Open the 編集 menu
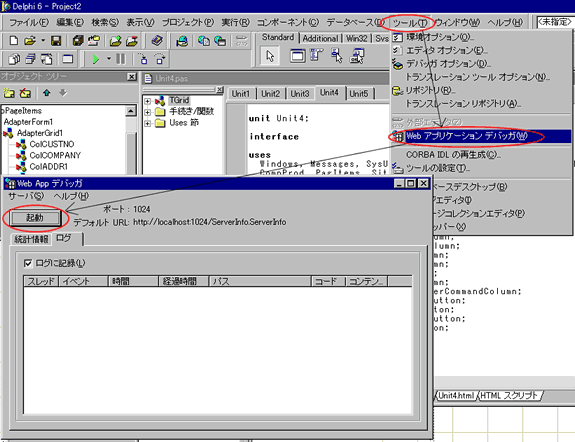575x442 pixels. click(70, 22)
